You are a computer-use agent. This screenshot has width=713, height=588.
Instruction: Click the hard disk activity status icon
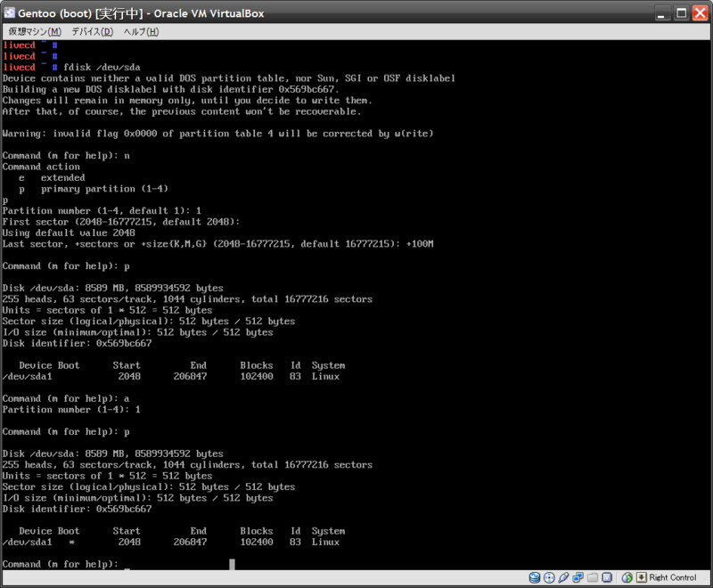pyautogui.click(x=535, y=577)
